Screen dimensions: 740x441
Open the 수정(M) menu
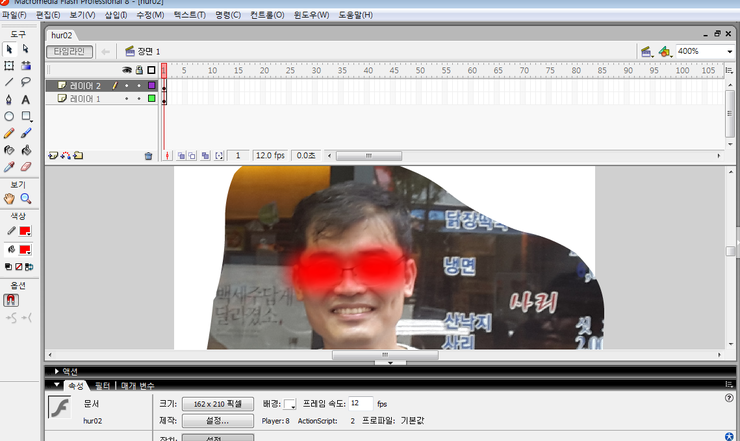click(150, 15)
